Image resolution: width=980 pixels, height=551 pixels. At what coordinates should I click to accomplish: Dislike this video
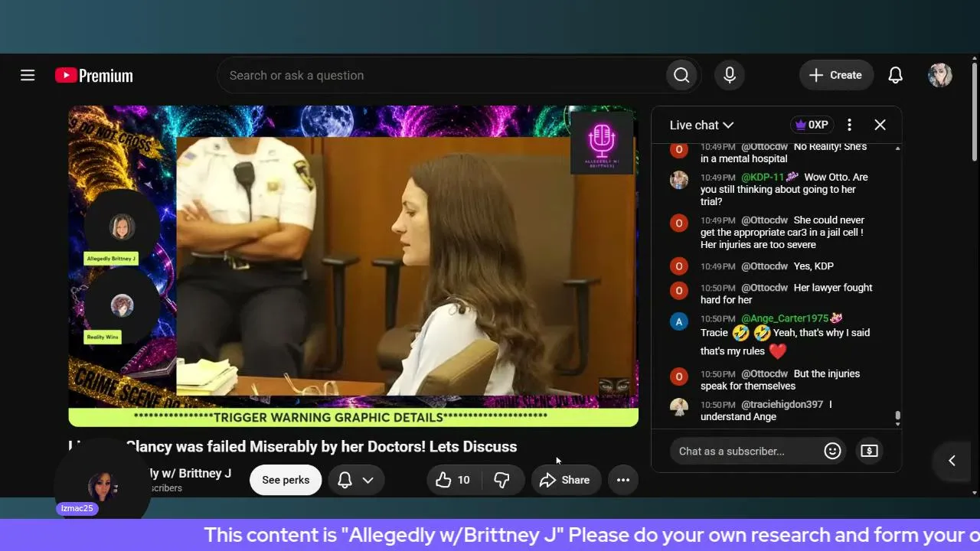click(502, 480)
